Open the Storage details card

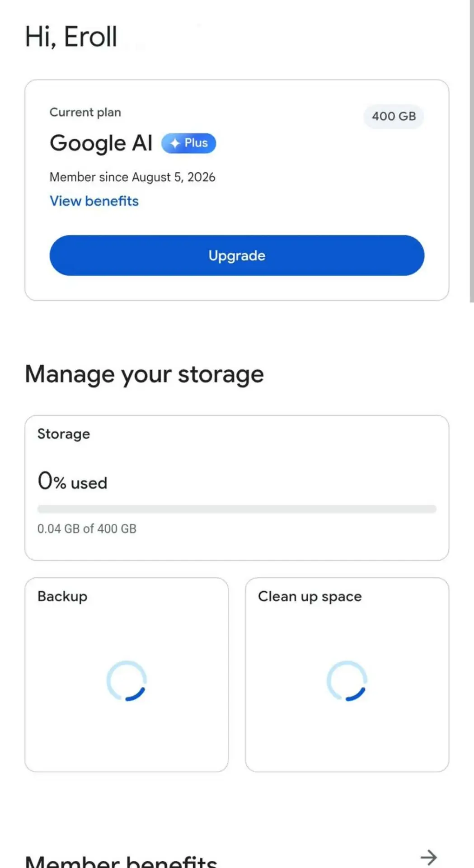pos(237,488)
